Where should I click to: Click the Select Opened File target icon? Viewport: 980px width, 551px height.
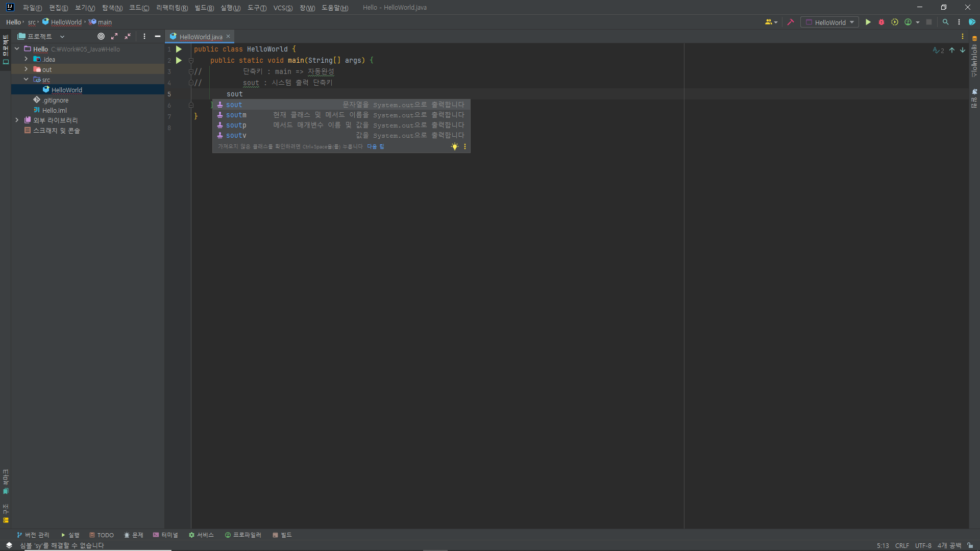point(101,36)
